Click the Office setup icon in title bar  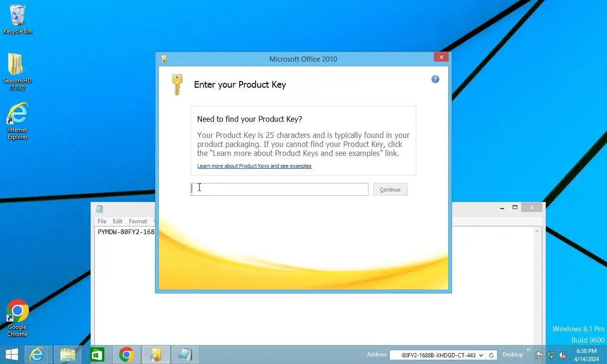[164, 59]
